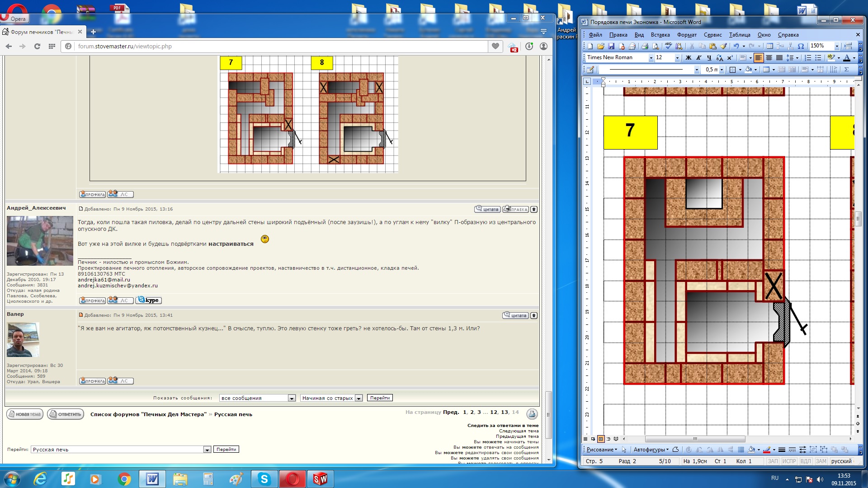868x488 pixels.
Task: Expand the 'Начиная со старых' sort dropdown
Action: pyautogui.click(x=359, y=398)
